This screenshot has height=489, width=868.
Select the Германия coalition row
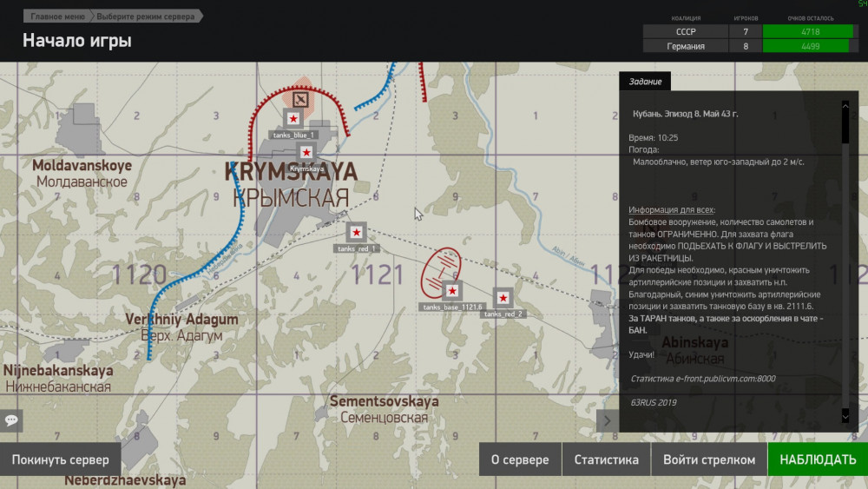coord(750,47)
